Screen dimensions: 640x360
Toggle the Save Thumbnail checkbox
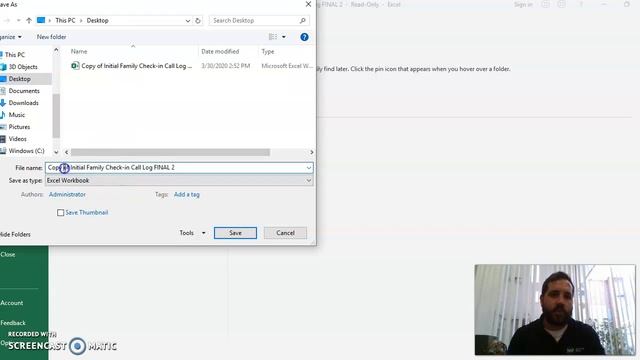tap(60, 213)
